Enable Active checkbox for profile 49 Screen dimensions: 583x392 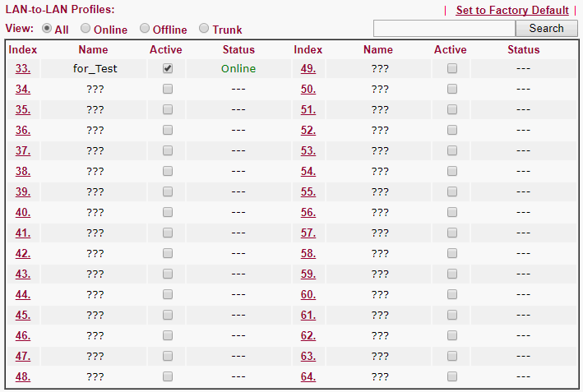coord(452,68)
